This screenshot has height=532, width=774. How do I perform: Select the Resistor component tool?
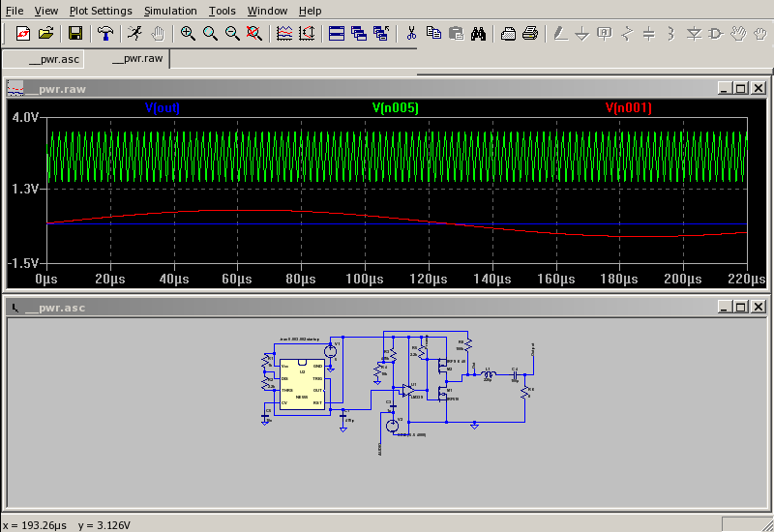627,34
